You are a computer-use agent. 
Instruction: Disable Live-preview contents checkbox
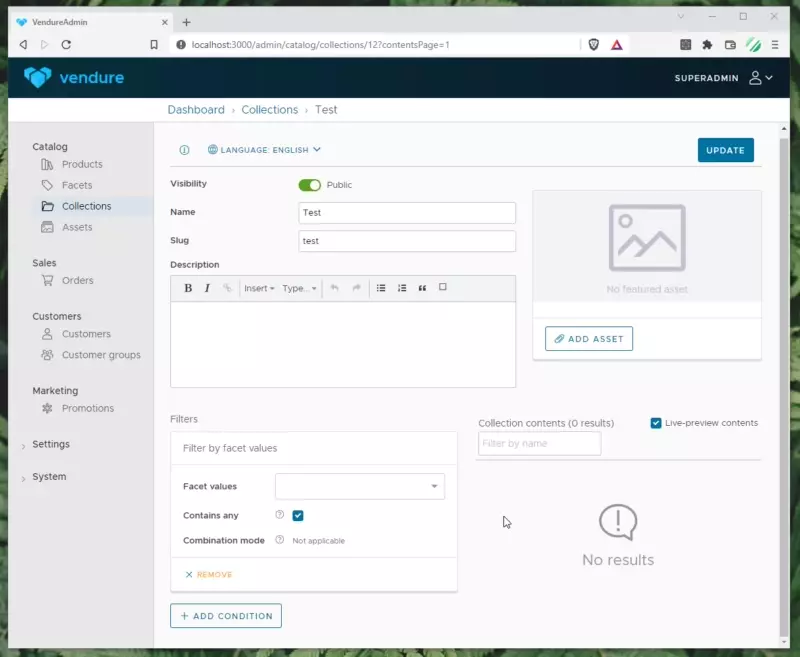pyautogui.click(x=656, y=423)
